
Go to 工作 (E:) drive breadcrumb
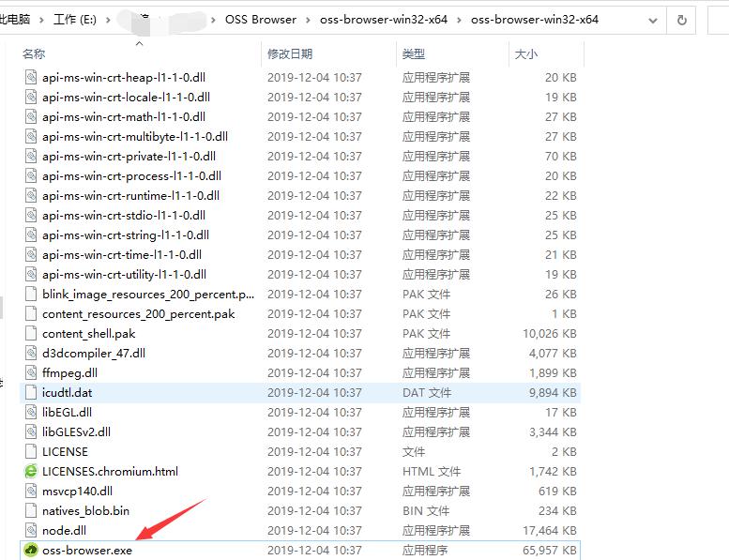(75, 20)
